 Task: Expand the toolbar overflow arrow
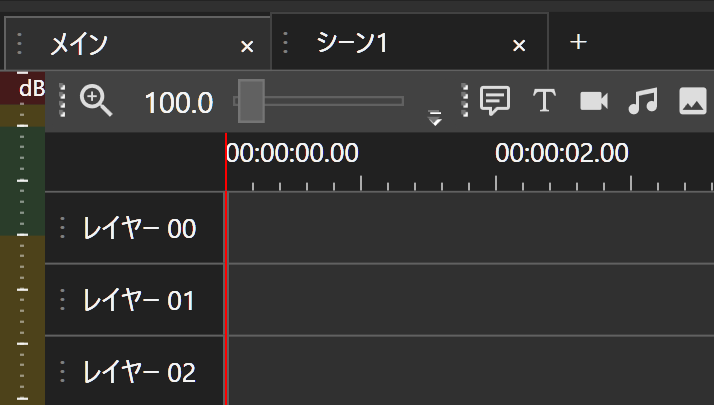click(x=435, y=118)
